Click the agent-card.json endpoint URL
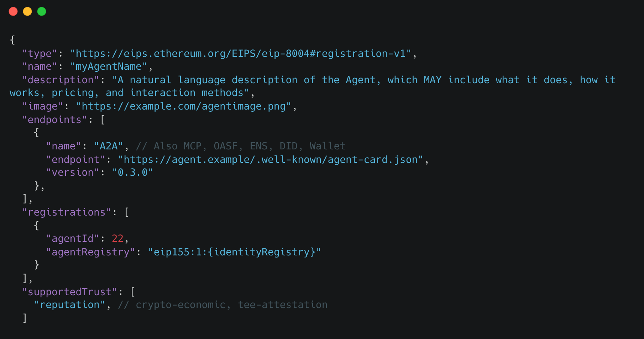The height and width of the screenshot is (339, 644). pos(271,159)
